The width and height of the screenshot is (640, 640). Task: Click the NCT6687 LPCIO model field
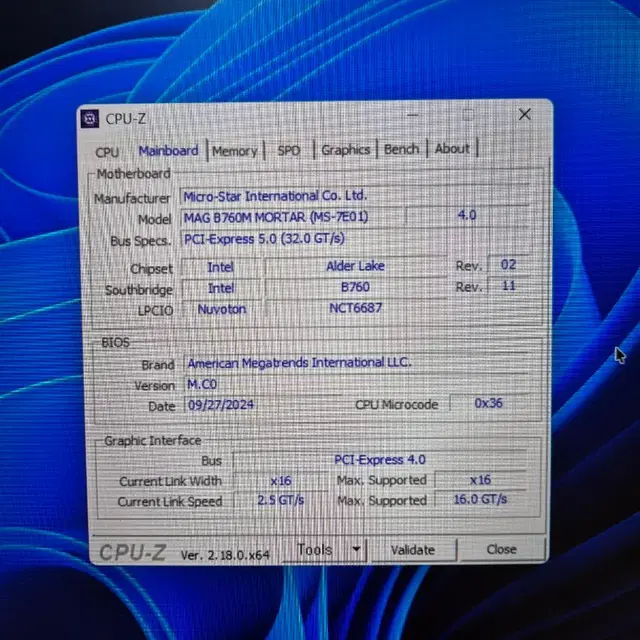tap(356, 308)
